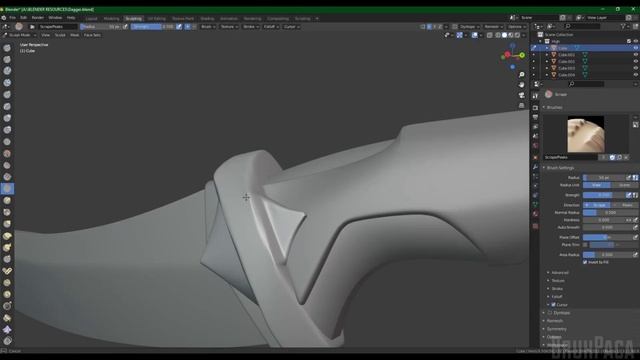Select the active Scrape brush tool

pos(7,189)
